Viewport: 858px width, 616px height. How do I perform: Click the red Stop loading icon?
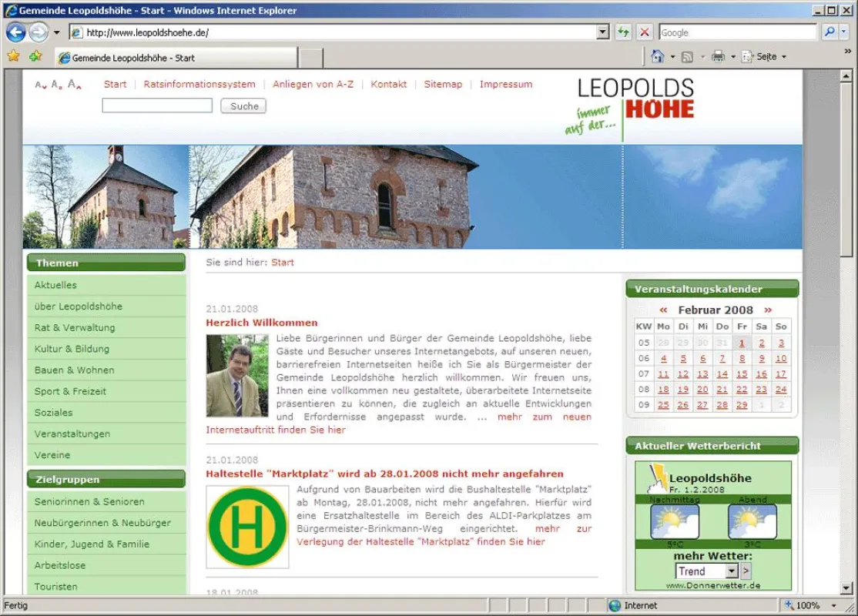645,32
